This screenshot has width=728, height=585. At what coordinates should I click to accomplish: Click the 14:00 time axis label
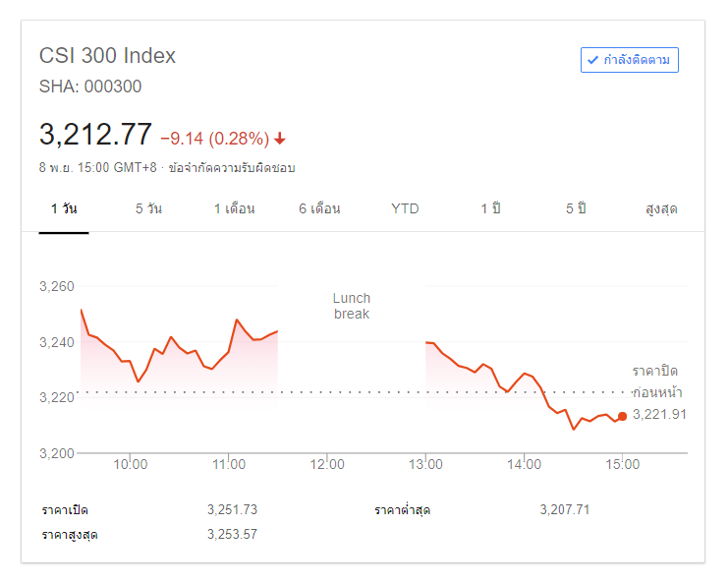(525, 465)
